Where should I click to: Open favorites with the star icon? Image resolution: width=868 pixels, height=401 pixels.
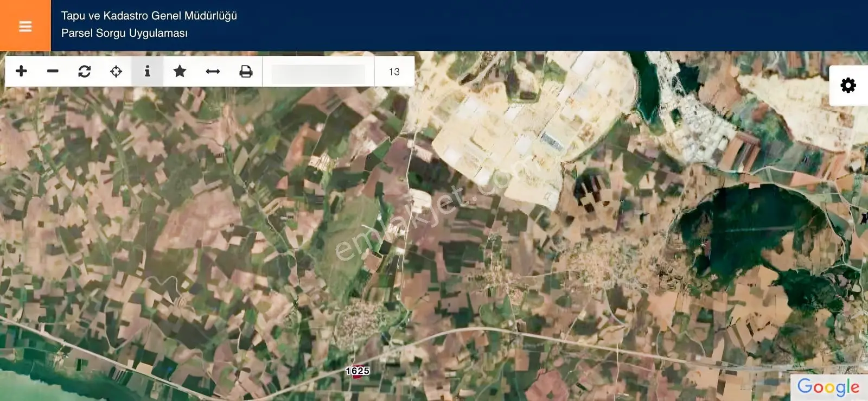[x=180, y=71]
